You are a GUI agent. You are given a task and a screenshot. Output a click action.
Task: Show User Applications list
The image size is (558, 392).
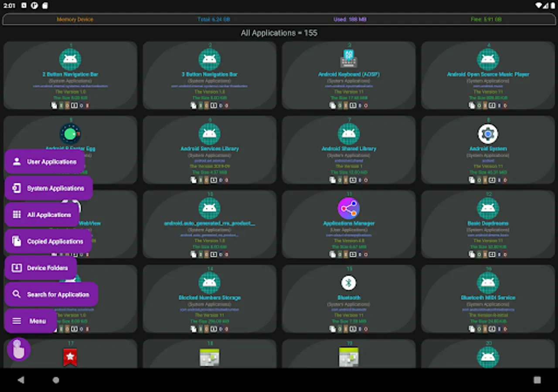(44, 162)
